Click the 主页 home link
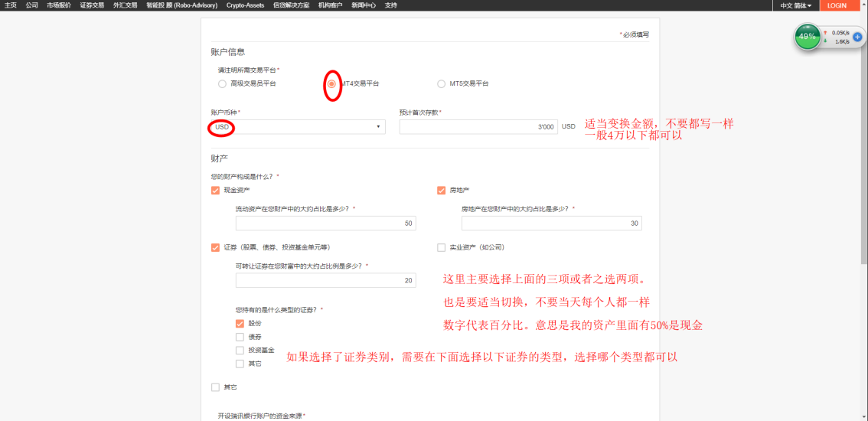This screenshot has height=421, width=868. tap(11, 5)
